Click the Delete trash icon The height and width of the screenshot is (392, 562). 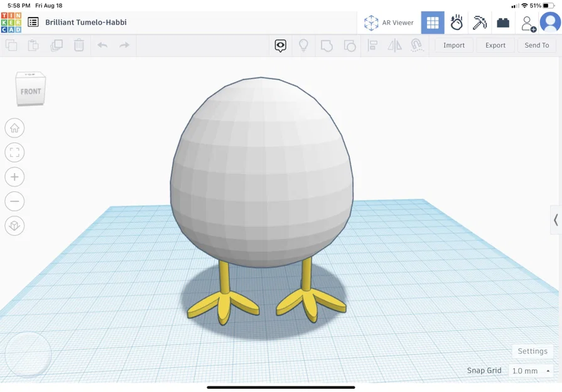click(x=79, y=45)
